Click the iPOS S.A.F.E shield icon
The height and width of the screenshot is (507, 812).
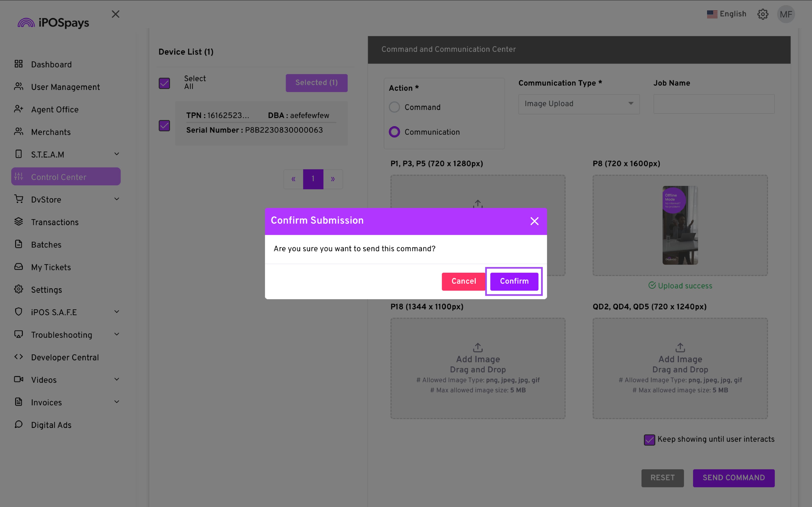pyautogui.click(x=18, y=312)
